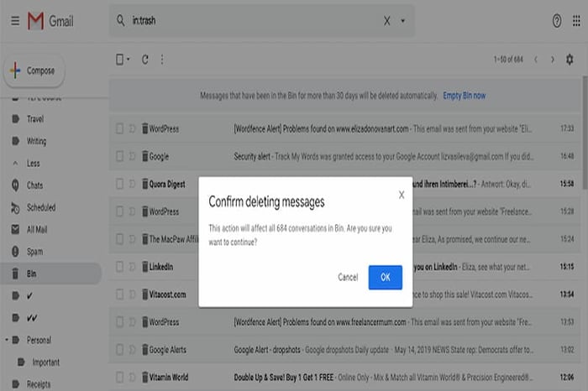Open Wordfence Alert email for elizadonovanart.com
The image size is (588, 391).
(345, 129)
